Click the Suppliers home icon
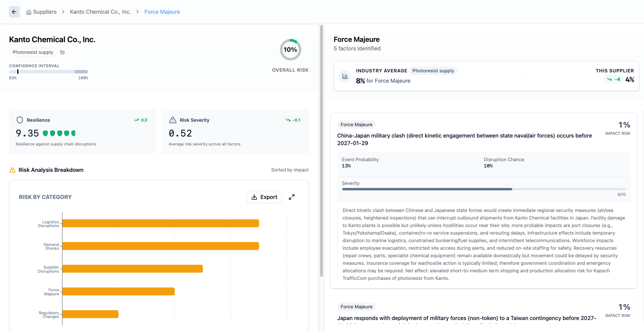 [x=29, y=12]
